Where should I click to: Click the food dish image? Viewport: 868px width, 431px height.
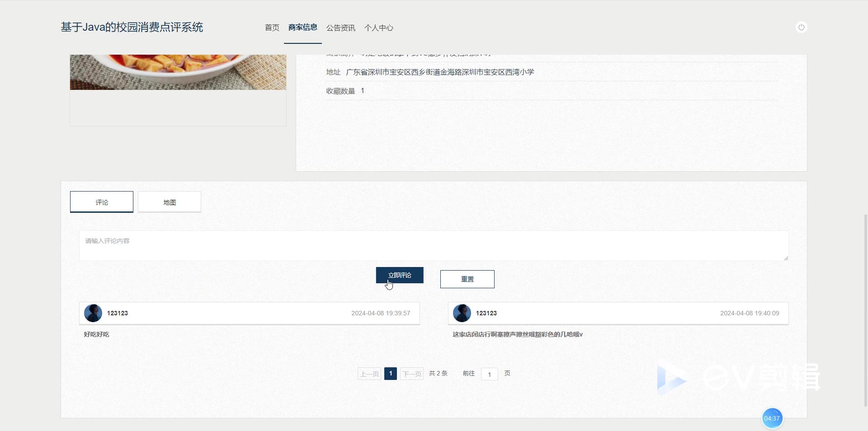tap(178, 72)
